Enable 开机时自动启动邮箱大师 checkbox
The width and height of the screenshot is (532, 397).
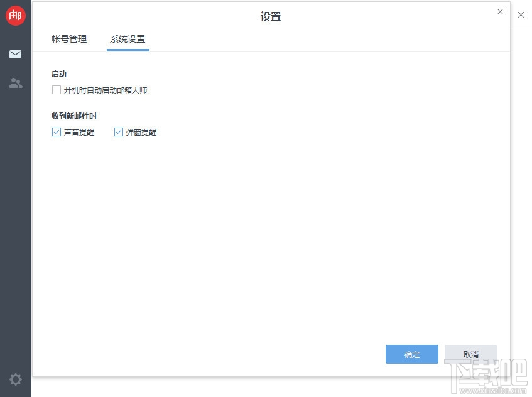coord(56,90)
